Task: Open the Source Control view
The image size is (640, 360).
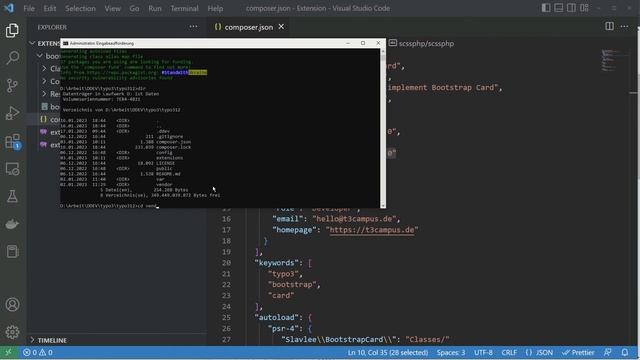Action: coord(12,85)
